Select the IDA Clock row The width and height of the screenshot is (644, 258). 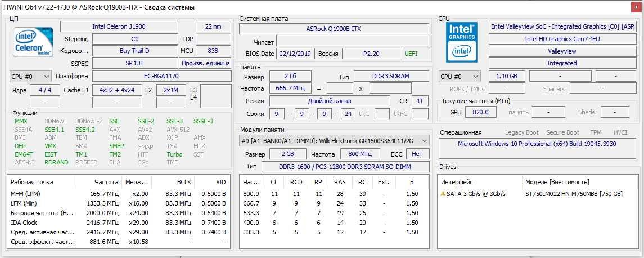[119, 223]
